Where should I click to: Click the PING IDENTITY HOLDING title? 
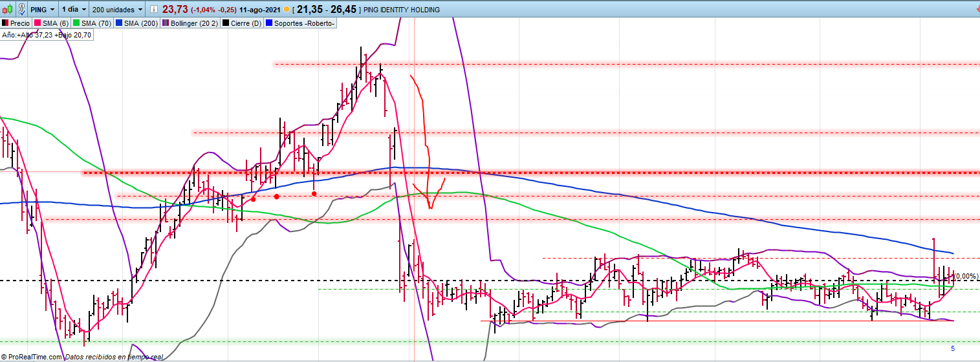pyautogui.click(x=402, y=10)
